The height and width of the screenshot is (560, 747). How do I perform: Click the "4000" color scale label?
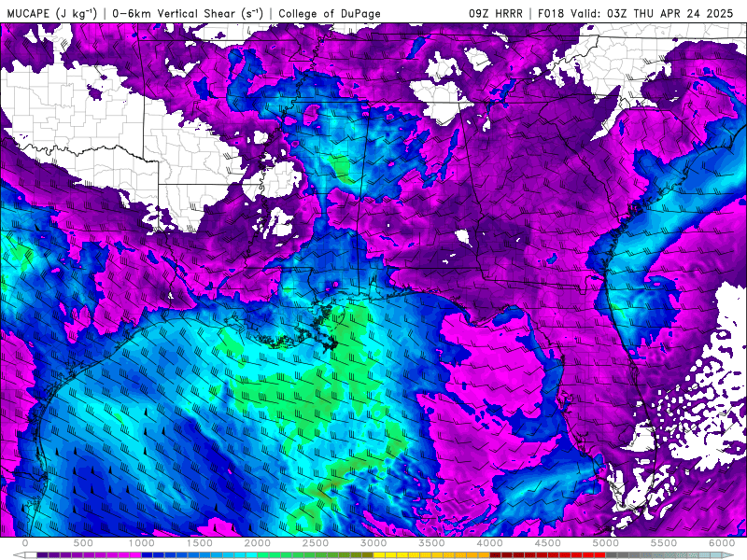pyautogui.click(x=490, y=543)
